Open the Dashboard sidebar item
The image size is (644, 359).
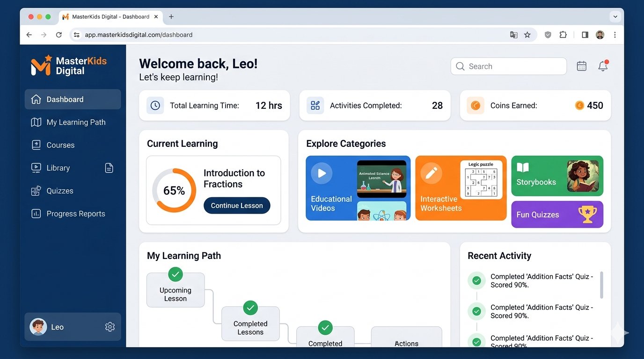tap(73, 99)
